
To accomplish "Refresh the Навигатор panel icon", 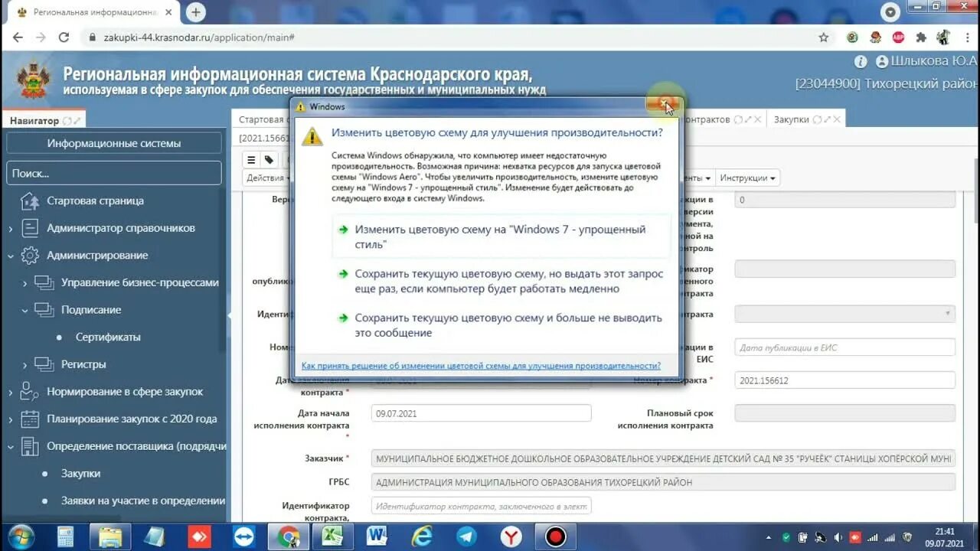I will pyautogui.click(x=67, y=121).
